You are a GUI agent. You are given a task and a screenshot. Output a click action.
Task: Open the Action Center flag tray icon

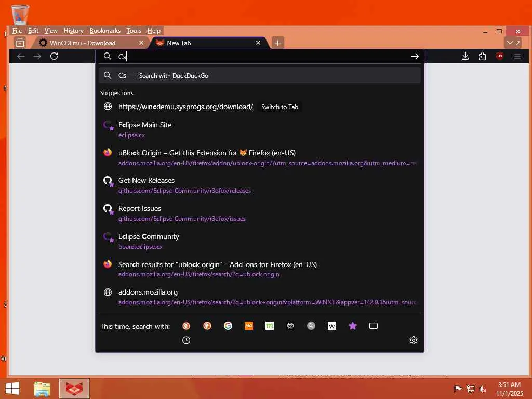(458, 389)
